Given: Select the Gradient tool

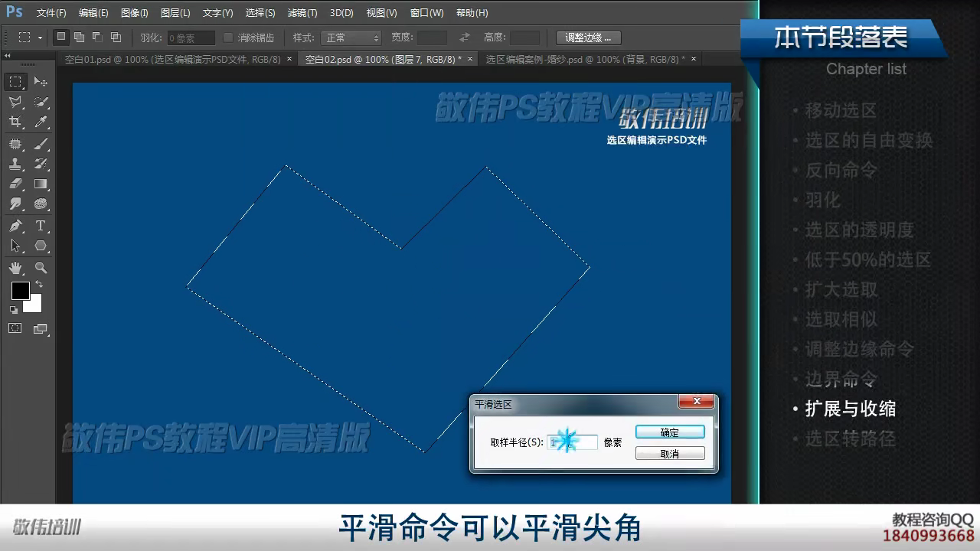Looking at the screenshot, I should [41, 184].
